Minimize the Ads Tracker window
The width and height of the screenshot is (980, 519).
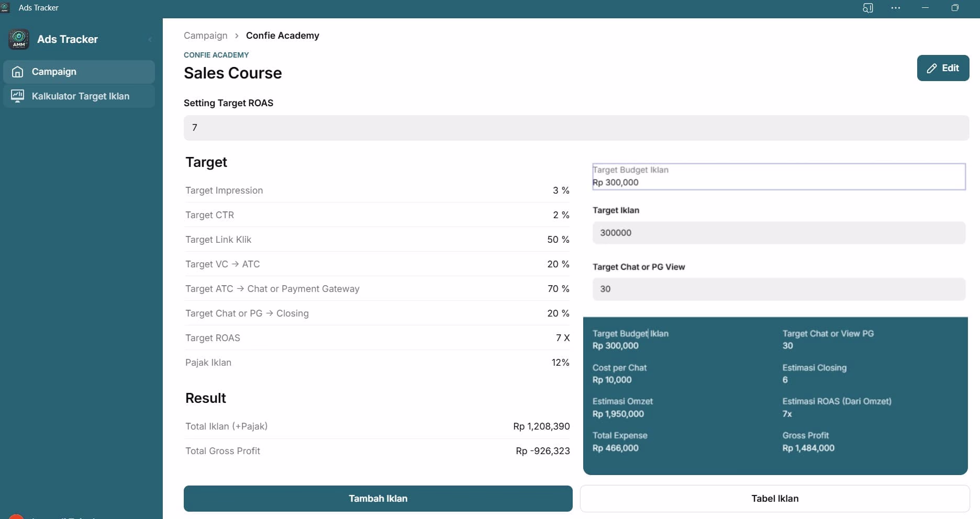click(x=925, y=8)
